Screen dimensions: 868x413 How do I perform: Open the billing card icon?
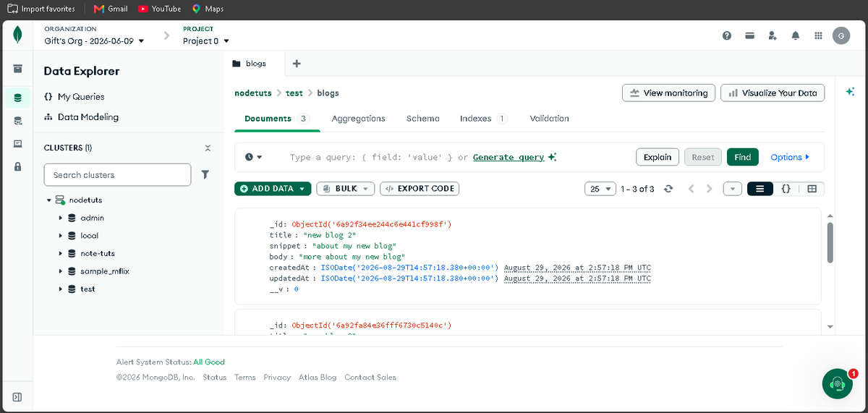click(750, 35)
